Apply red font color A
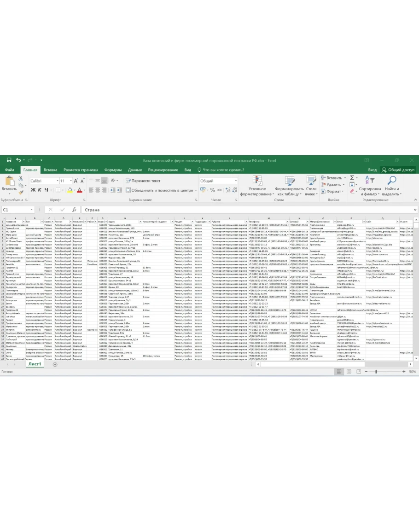Viewport: 419px width, 532px height. pos(79,190)
